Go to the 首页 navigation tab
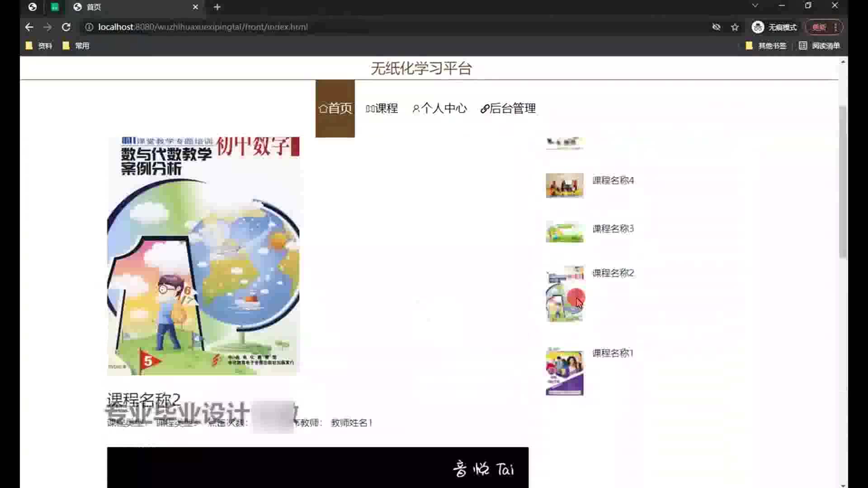The width and height of the screenshot is (868, 488). point(335,108)
